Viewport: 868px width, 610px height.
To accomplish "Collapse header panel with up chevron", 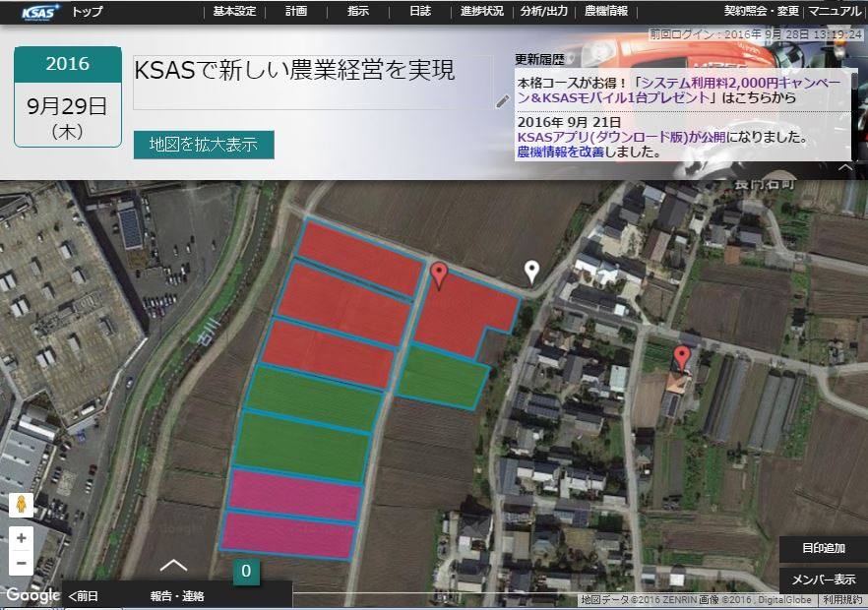I will [x=845, y=166].
